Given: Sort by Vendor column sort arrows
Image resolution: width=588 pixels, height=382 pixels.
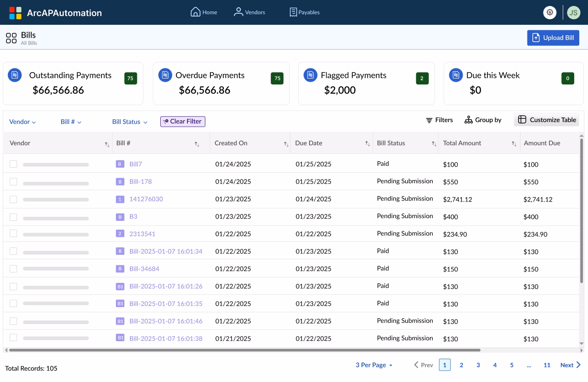Looking at the screenshot, I should coord(107,144).
